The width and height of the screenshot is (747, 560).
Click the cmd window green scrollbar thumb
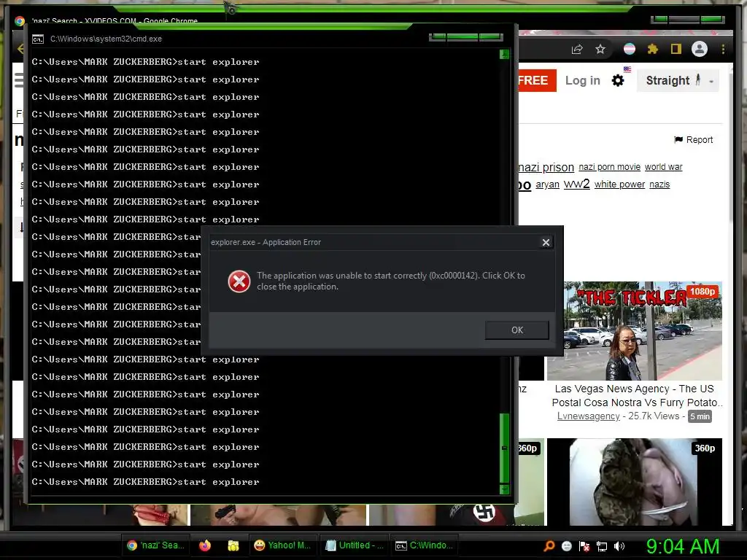[505, 448]
